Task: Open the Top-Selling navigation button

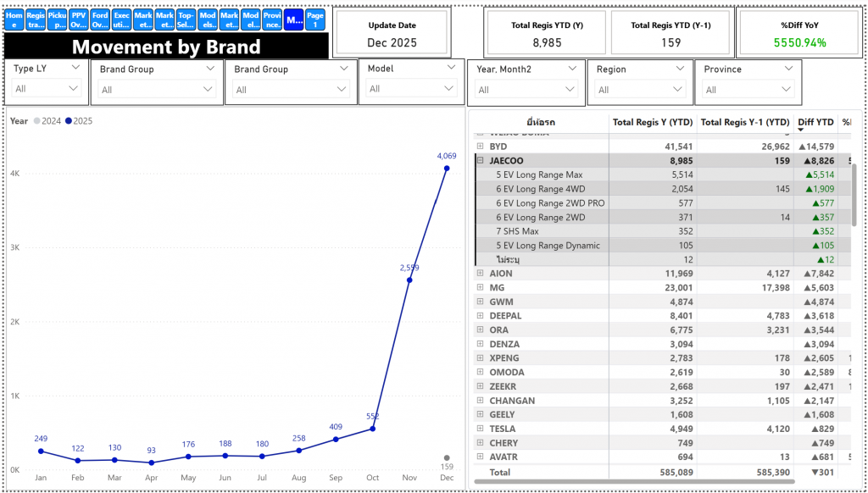Action: coord(186,20)
